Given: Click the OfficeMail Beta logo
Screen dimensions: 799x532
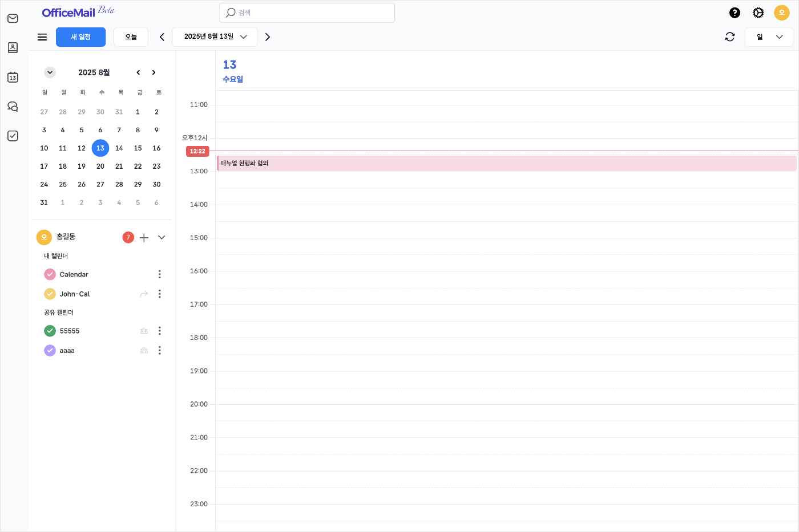Looking at the screenshot, I should pyautogui.click(x=78, y=11).
